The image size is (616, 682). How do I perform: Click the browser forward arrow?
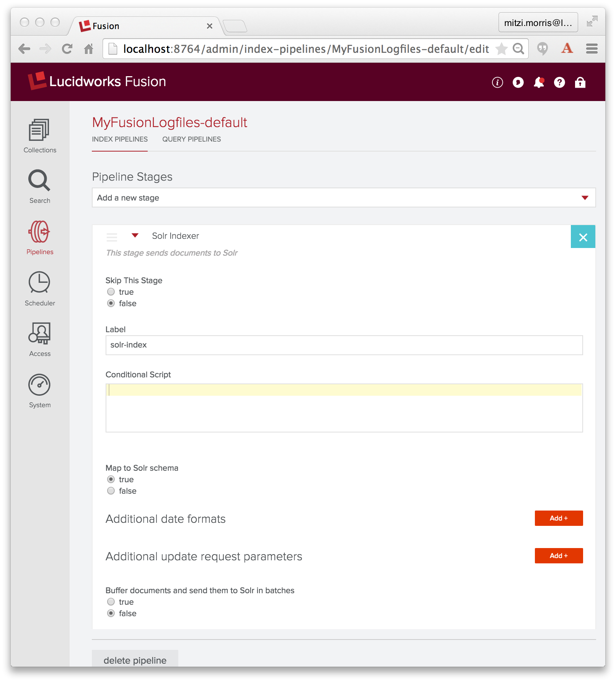[46, 49]
